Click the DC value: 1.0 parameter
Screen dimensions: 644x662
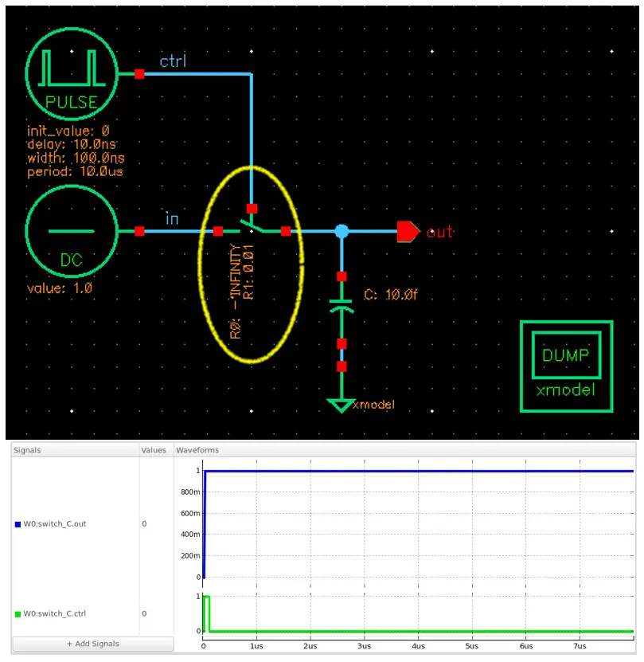pos(60,288)
